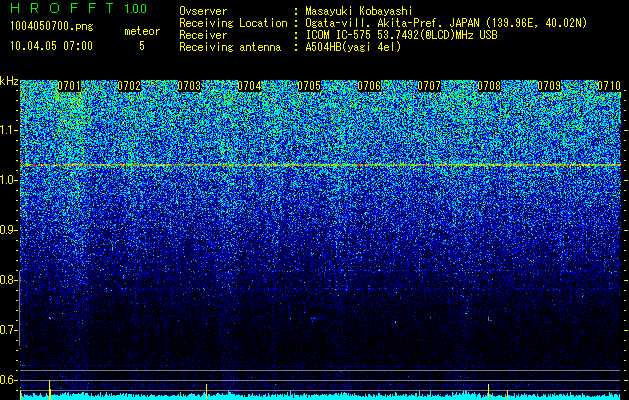629x400 pixels.
Task: Click the 'meteor' count label
Action: pyautogui.click(x=142, y=31)
